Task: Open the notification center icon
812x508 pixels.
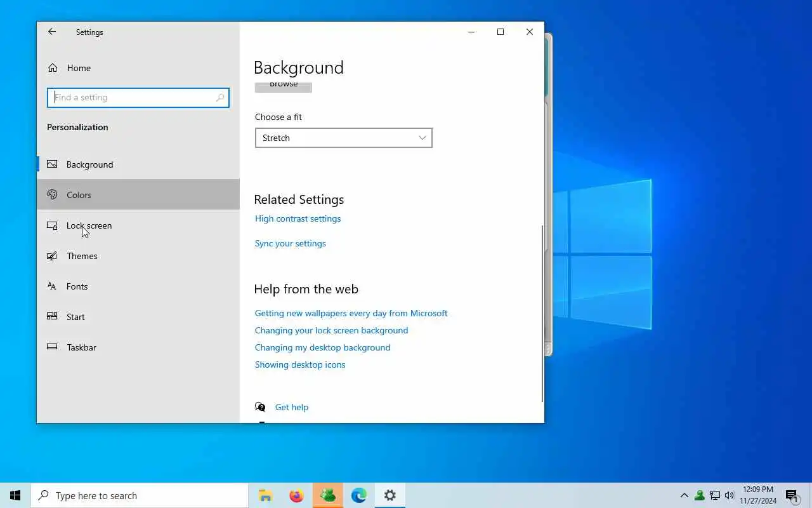Action: pyautogui.click(x=792, y=496)
